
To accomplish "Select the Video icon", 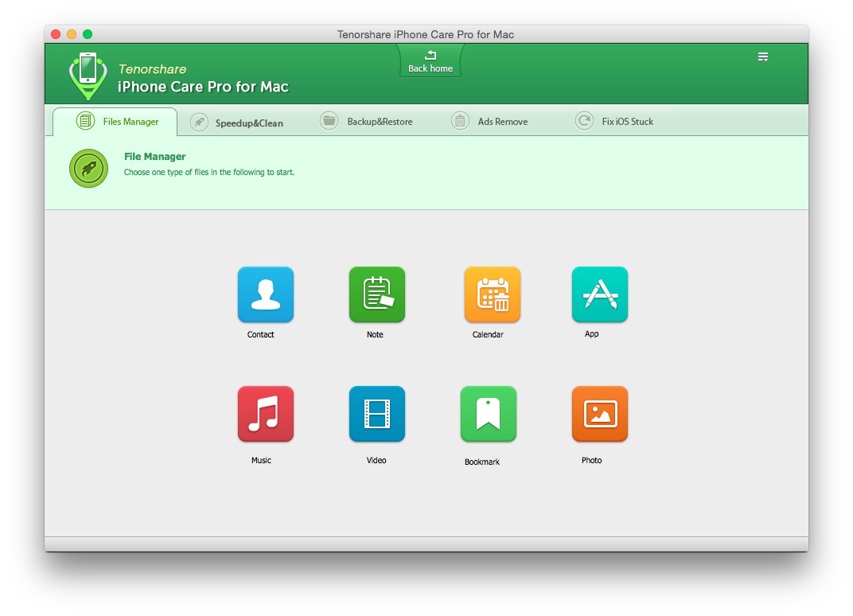I will click(376, 413).
